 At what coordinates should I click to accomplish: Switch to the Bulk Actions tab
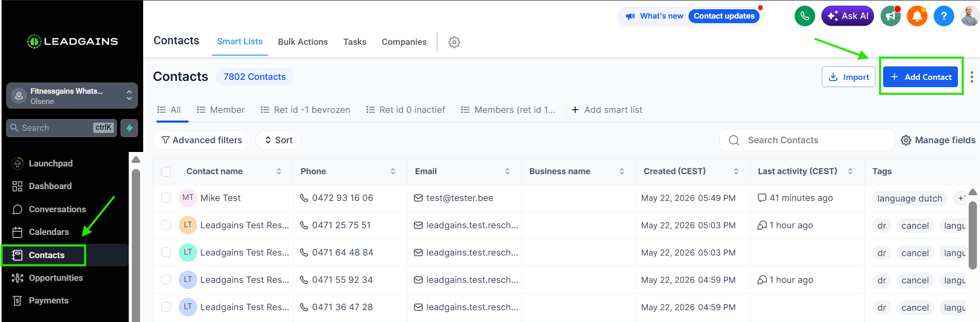pos(303,42)
